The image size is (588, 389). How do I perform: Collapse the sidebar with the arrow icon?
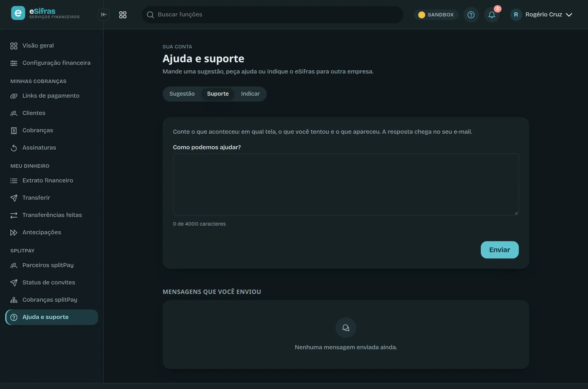(104, 15)
